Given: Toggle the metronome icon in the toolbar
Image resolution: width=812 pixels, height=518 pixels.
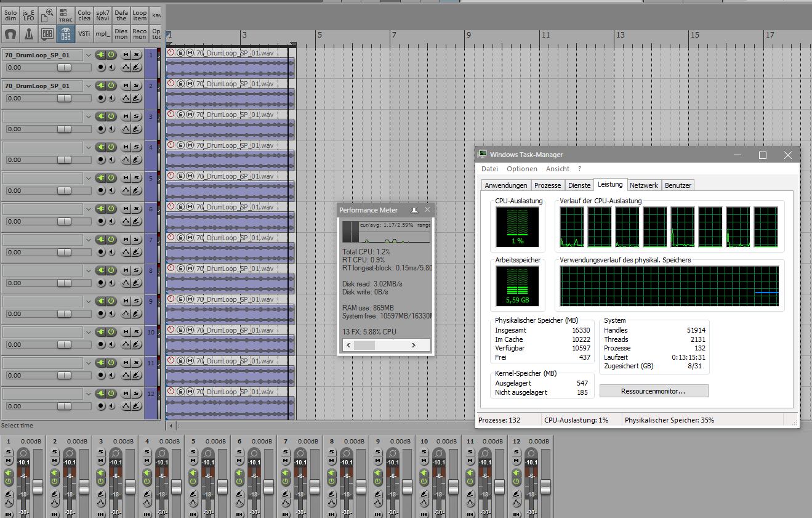Looking at the screenshot, I should (29, 34).
